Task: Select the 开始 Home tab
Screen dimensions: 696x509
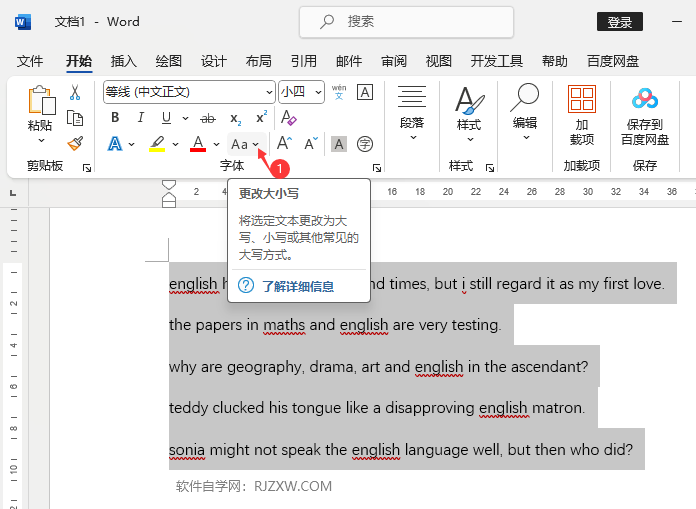Action: (79, 61)
